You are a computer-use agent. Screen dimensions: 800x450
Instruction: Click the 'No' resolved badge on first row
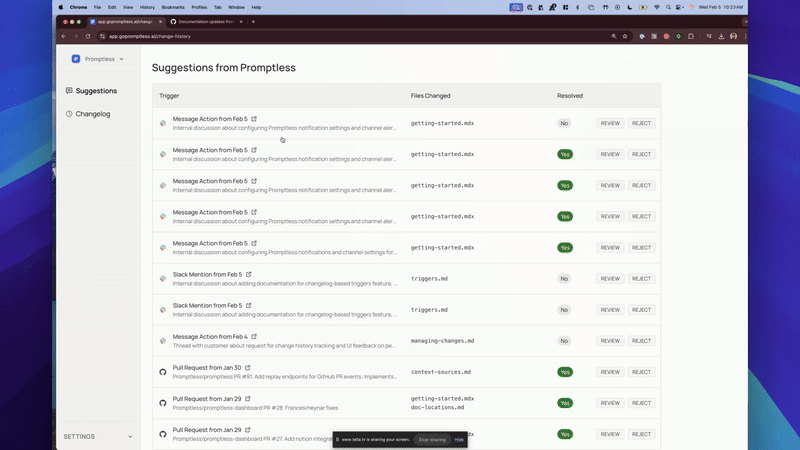click(x=564, y=124)
